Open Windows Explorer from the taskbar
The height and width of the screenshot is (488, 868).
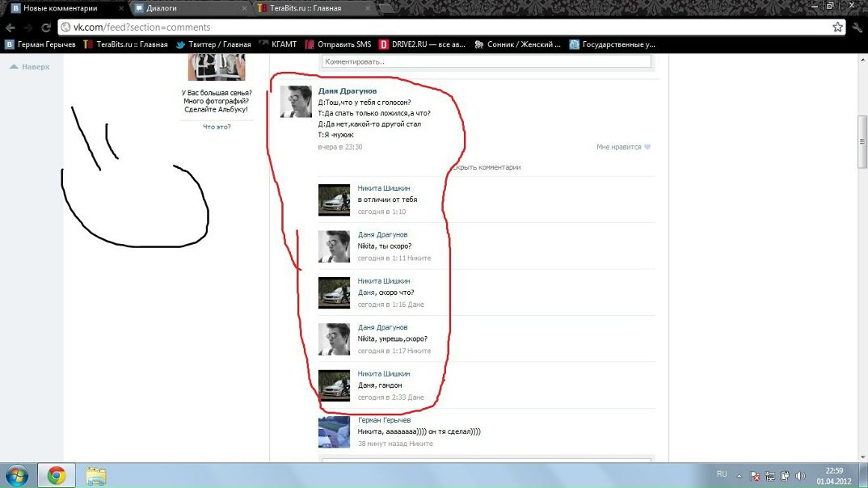click(96, 475)
